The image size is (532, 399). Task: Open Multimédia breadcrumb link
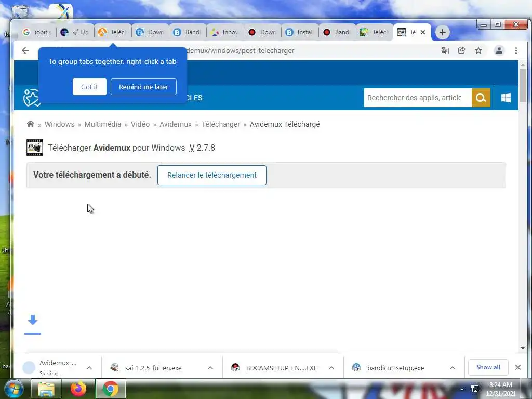coord(103,124)
